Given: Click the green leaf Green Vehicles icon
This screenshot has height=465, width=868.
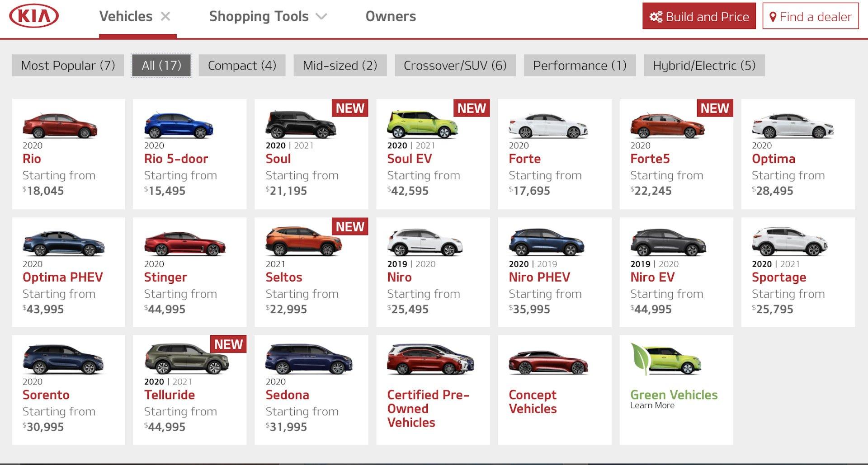Looking at the screenshot, I should click(x=641, y=361).
